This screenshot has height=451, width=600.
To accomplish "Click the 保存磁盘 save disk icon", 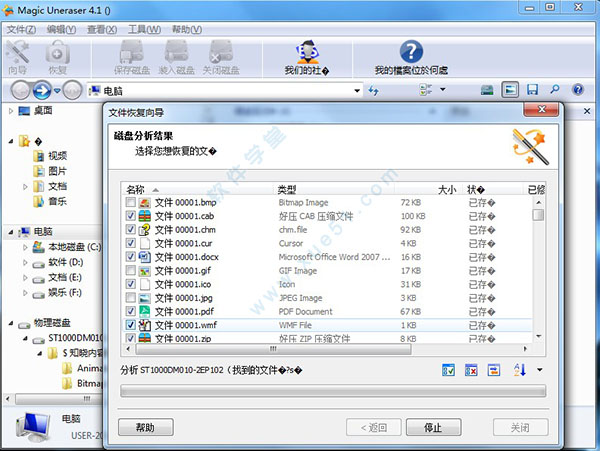I will pyautogui.click(x=132, y=57).
